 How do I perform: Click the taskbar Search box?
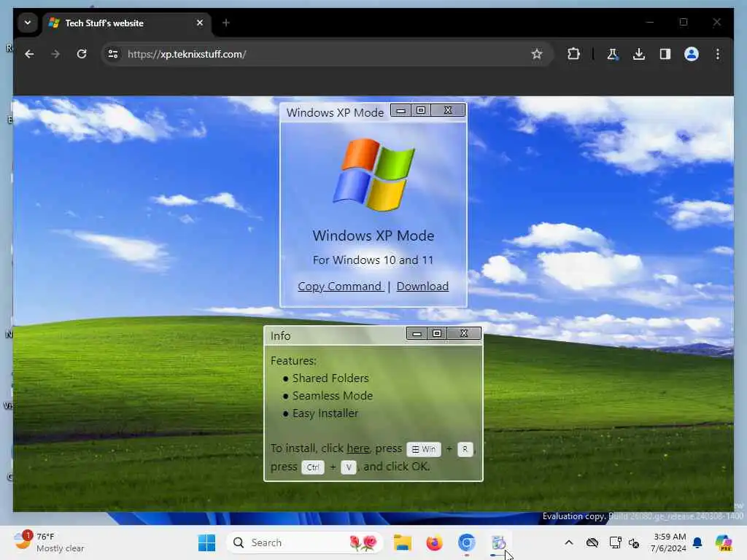pyautogui.click(x=304, y=542)
